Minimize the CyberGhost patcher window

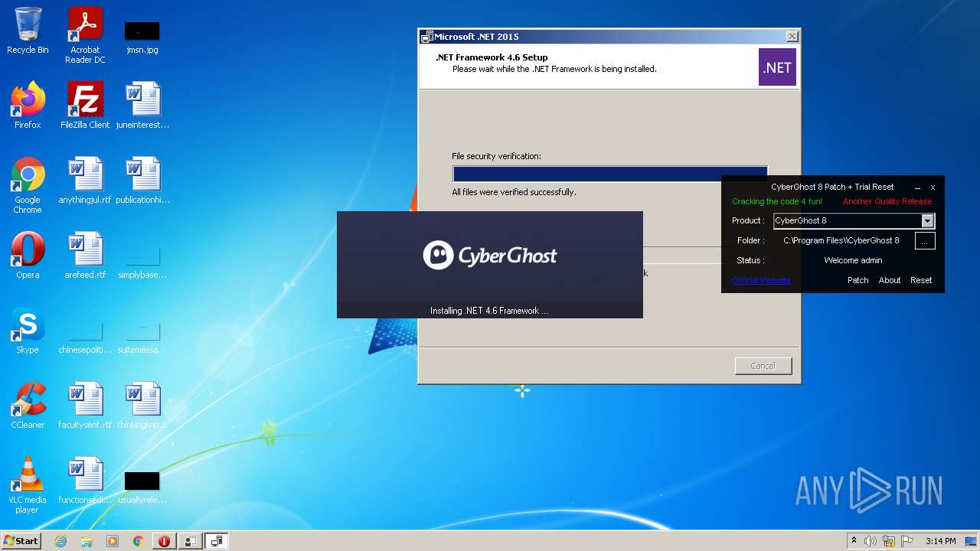pyautogui.click(x=917, y=187)
